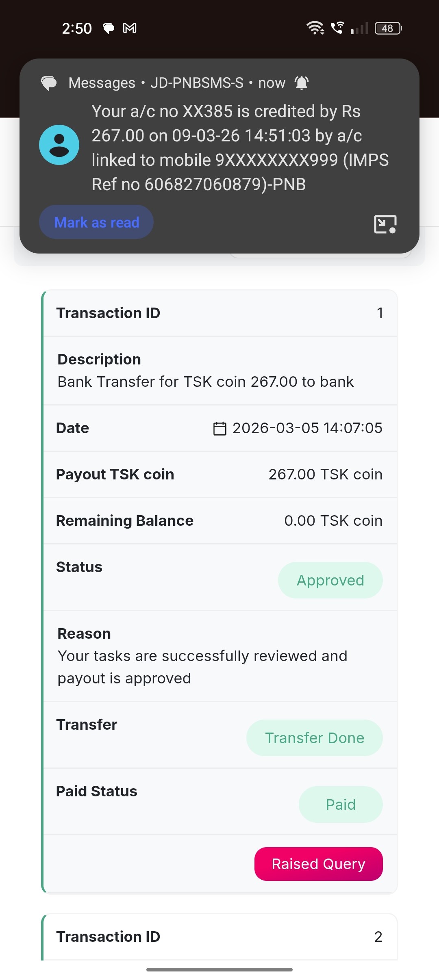The height and width of the screenshot is (980, 439).
Task: Tap the Transaction ID 1 row
Action: point(219,313)
